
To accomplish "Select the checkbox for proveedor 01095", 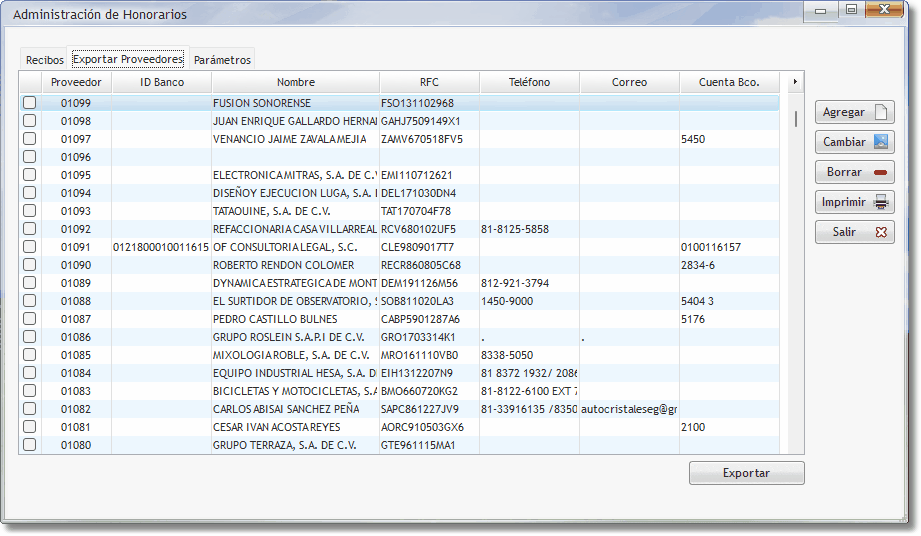I will (x=29, y=175).
